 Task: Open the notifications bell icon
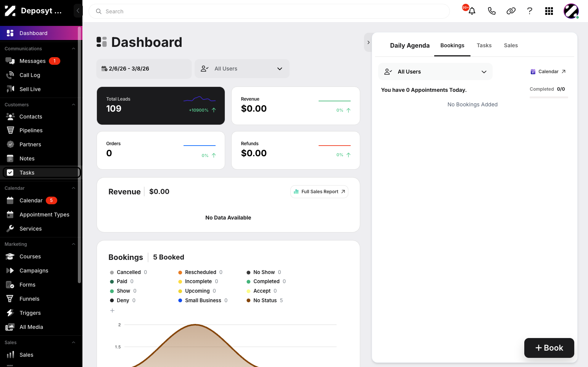coord(472,11)
